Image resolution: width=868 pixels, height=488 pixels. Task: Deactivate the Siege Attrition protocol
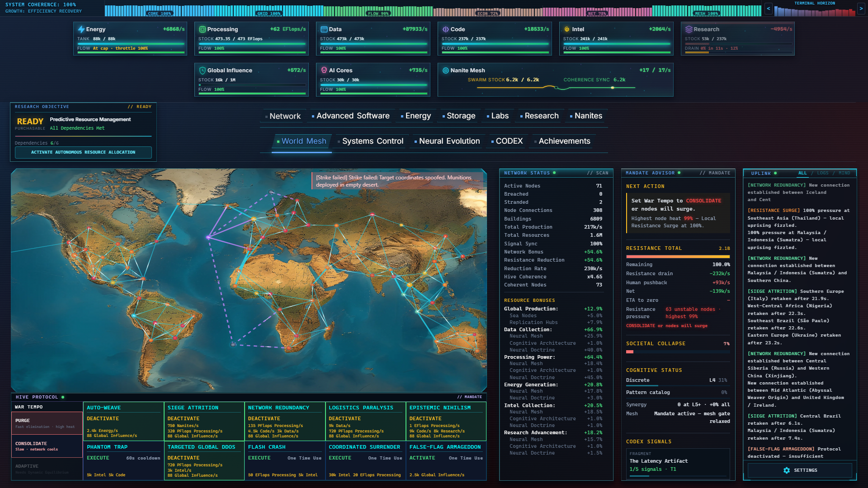pos(183,419)
